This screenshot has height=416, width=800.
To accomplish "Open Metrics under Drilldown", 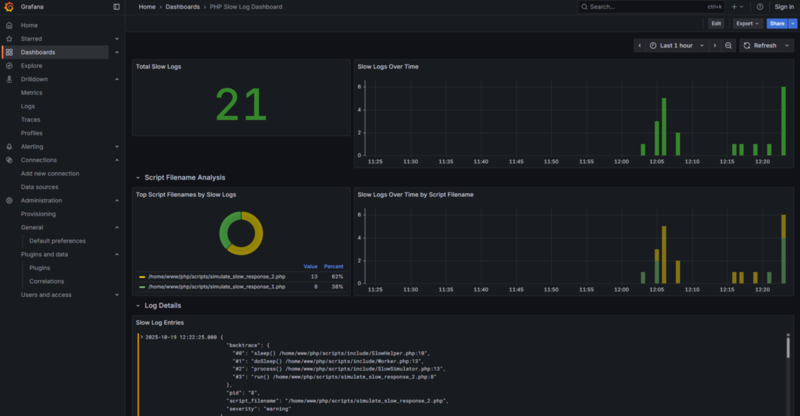I will (x=32, y=93).
